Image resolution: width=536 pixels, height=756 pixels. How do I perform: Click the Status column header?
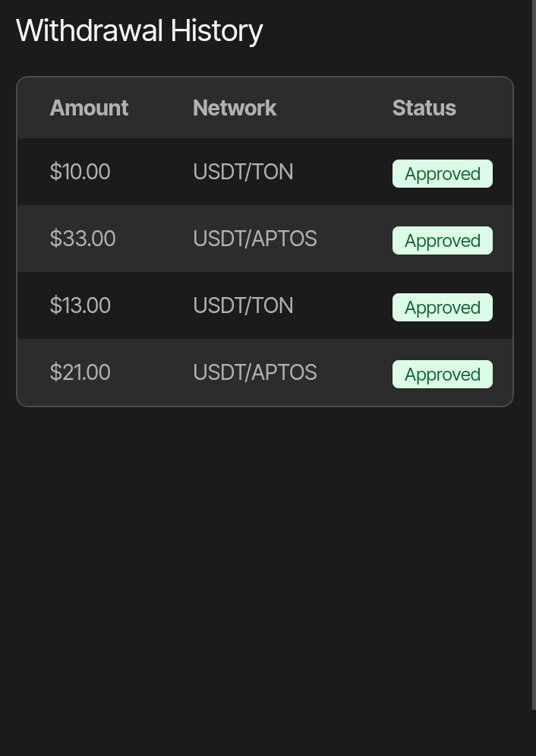click(424, 108)
